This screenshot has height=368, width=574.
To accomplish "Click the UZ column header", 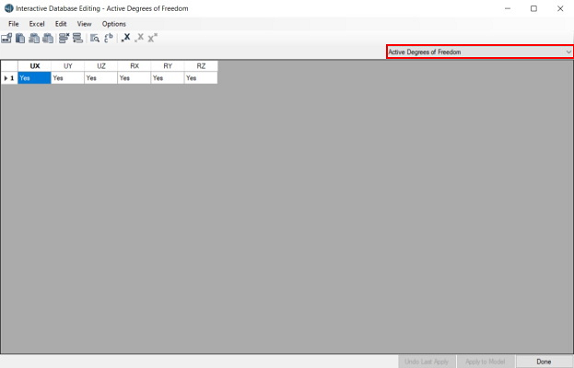I will tap(101, 66).
